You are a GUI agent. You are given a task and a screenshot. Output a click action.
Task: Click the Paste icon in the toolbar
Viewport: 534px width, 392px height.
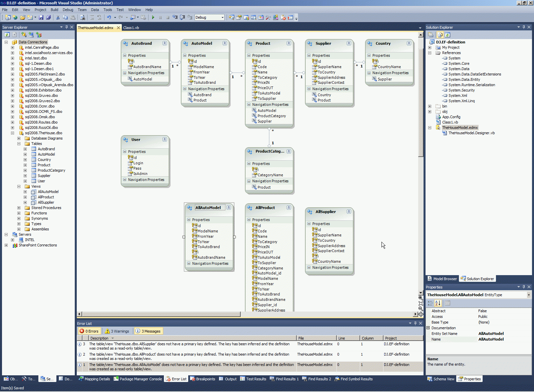pos(72,17)
